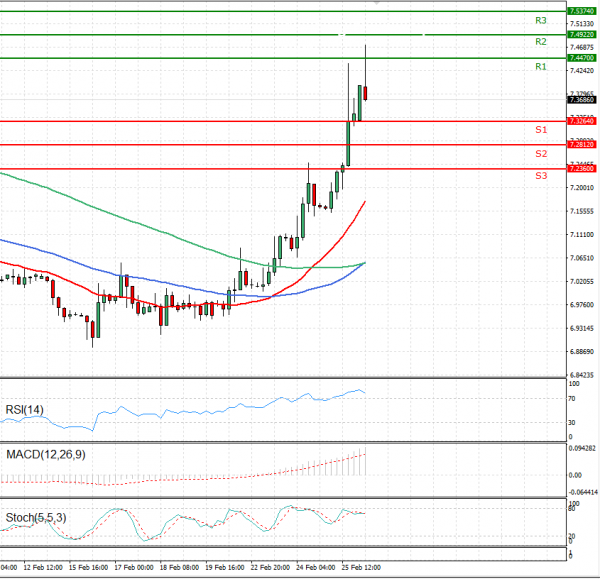Click the 24 Feb 04:00 time label
The width and height of the screenshot is (600, 579).
[x=316, y=568]
